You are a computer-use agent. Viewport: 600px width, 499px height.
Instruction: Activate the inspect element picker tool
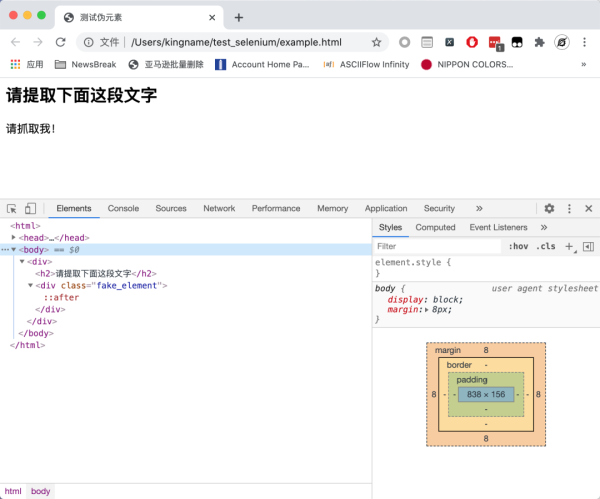[12, 208]
